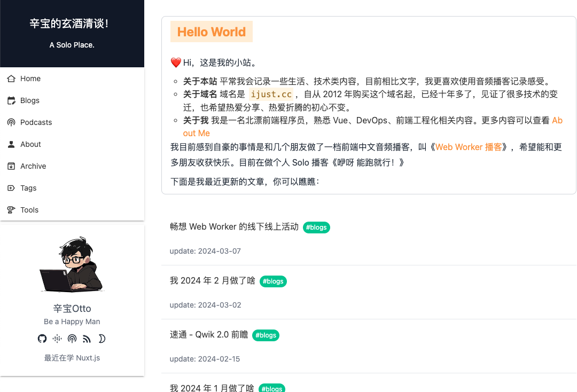Click the Tools paint-roller icon
Screen dimensions: 577x392
coord(11,210)
